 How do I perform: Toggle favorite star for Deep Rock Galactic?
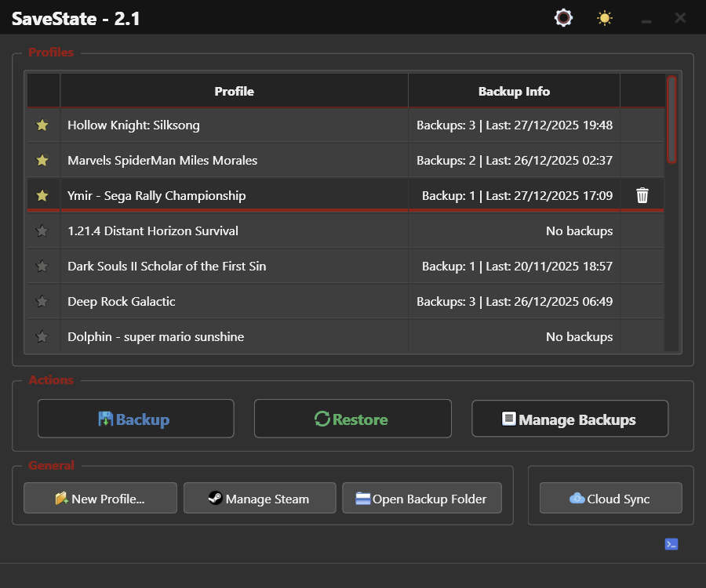[42, 302]
